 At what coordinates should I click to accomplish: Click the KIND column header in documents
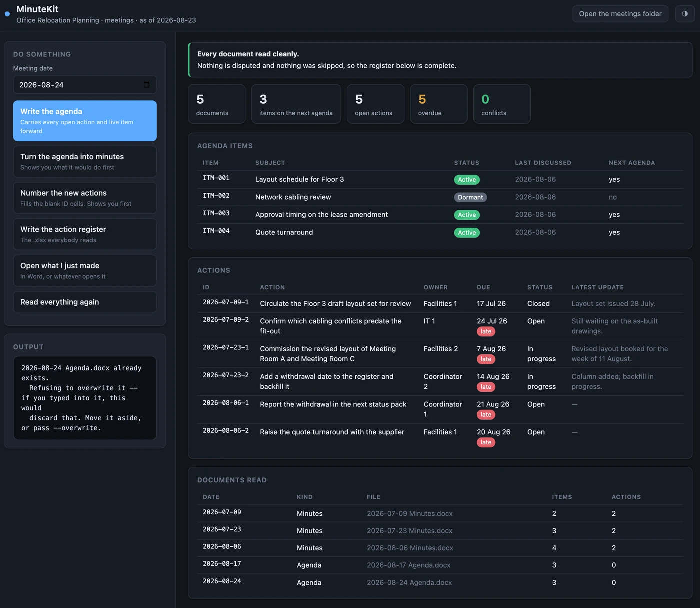click(x=304, y=497)
